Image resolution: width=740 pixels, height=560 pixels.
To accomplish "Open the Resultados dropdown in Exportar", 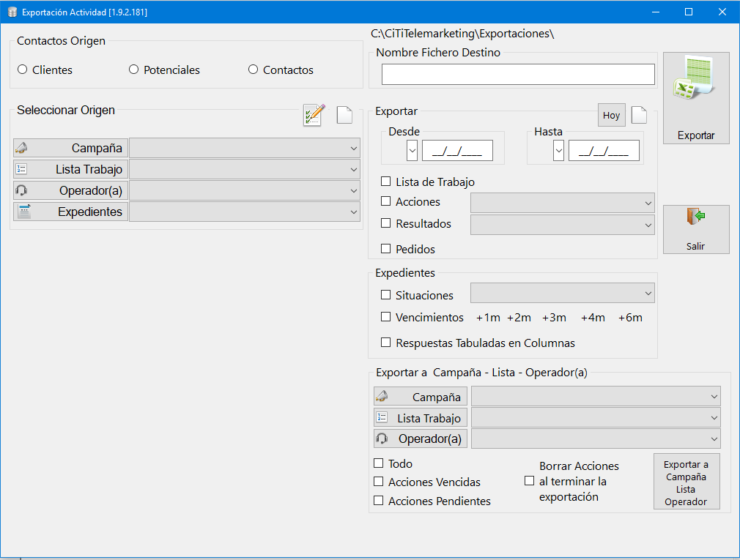I will click(x=563, y=225).
